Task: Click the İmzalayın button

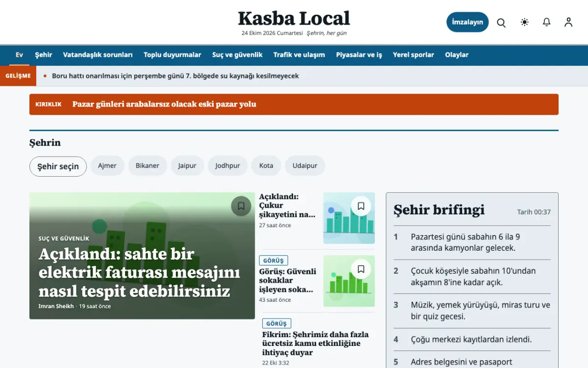Action: [467, 22]
